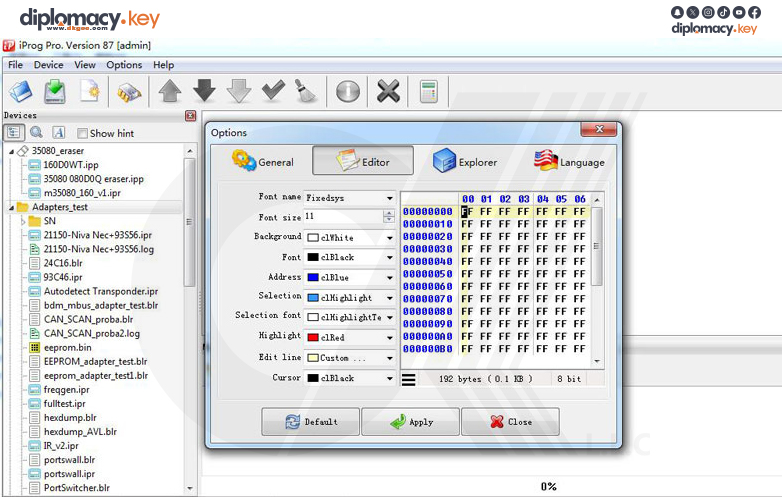782x497 pixels.
Task: Click the Apply button
Action: coord(410,422)
